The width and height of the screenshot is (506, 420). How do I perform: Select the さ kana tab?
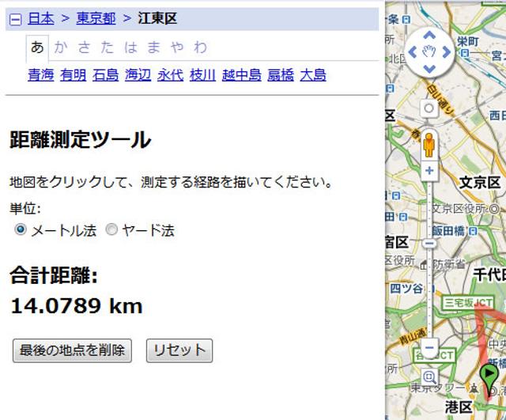[84, 47]
